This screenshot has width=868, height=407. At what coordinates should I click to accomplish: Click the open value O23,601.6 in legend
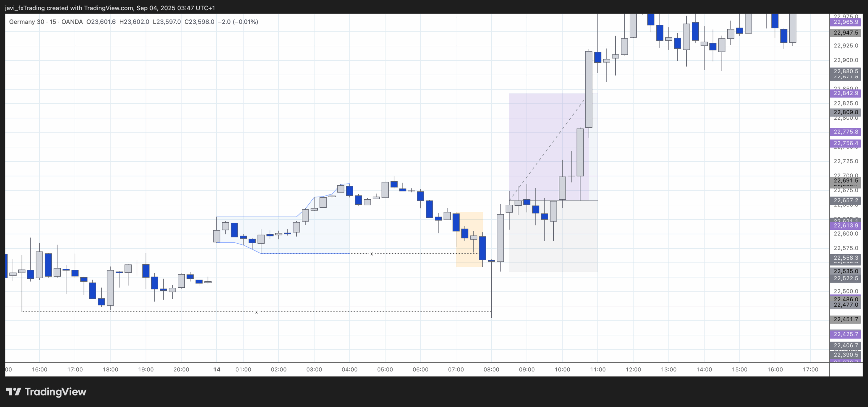[x=102, y=22]
